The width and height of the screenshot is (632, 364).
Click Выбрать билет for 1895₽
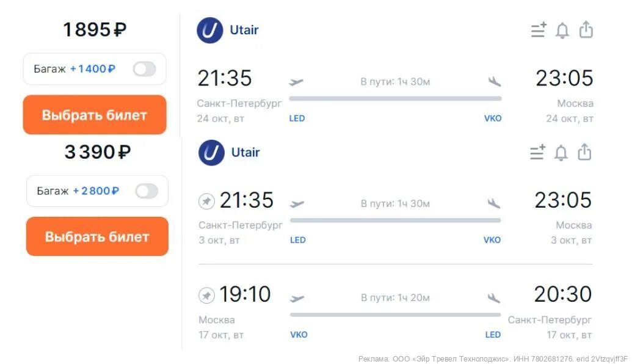95,115
